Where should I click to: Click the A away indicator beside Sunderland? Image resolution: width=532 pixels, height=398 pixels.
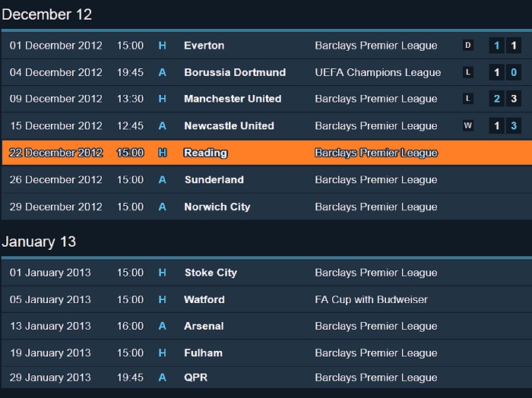[162, 180]
